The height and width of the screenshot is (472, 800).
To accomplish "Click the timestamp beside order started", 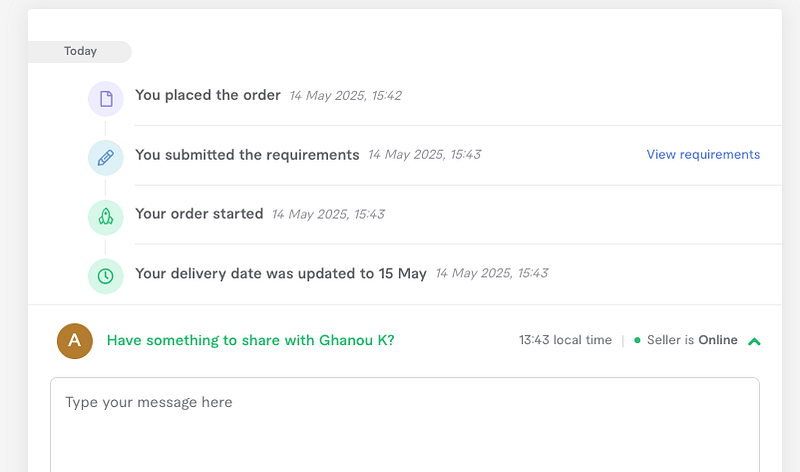I will coord(328,214).
